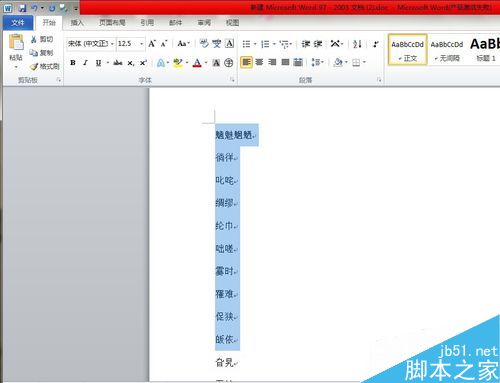This screenshot has width=500, height=383.
Task: Click the Character Border icon
Action: (230, 43)
